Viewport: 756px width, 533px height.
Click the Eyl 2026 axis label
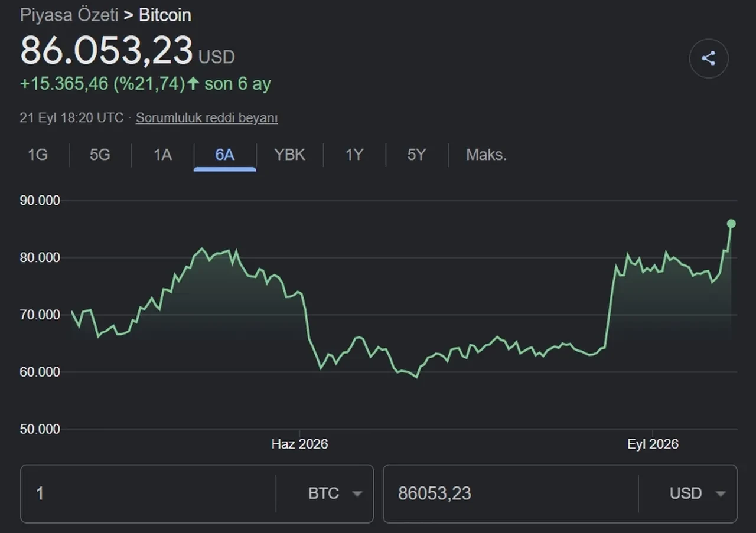point(653,444)
